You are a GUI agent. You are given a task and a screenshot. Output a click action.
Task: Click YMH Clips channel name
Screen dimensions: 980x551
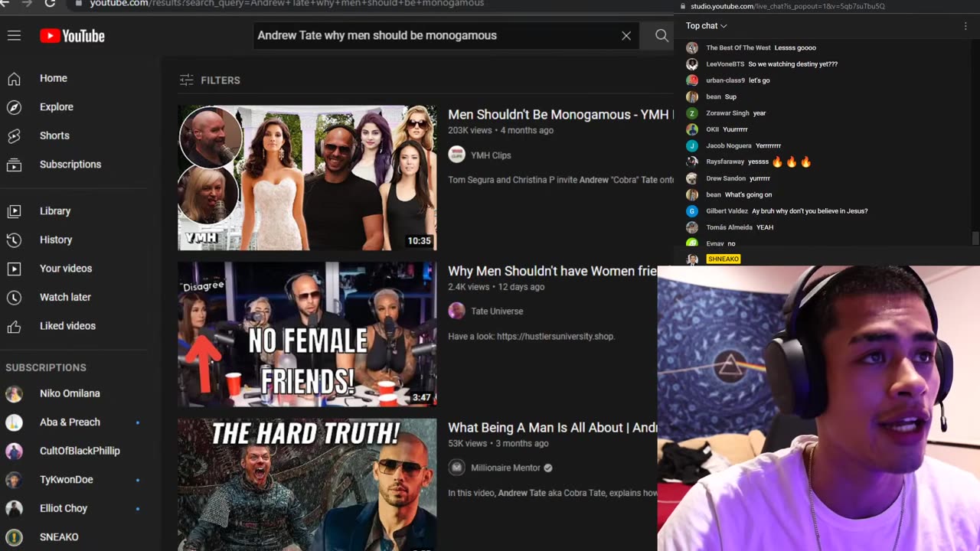pyautogui.click(x=491, y=155)
